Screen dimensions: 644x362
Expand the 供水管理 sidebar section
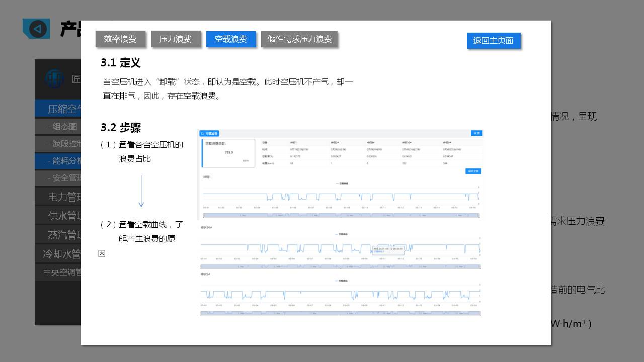62,216
